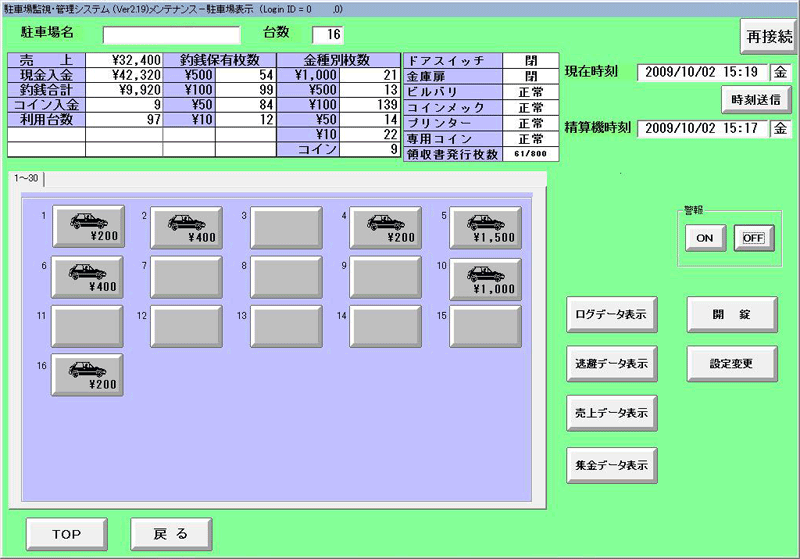Screen dimensions: 800x559
Task: Go back with the 戻る button
Action: pyautogui.click(x=170, y=534)
